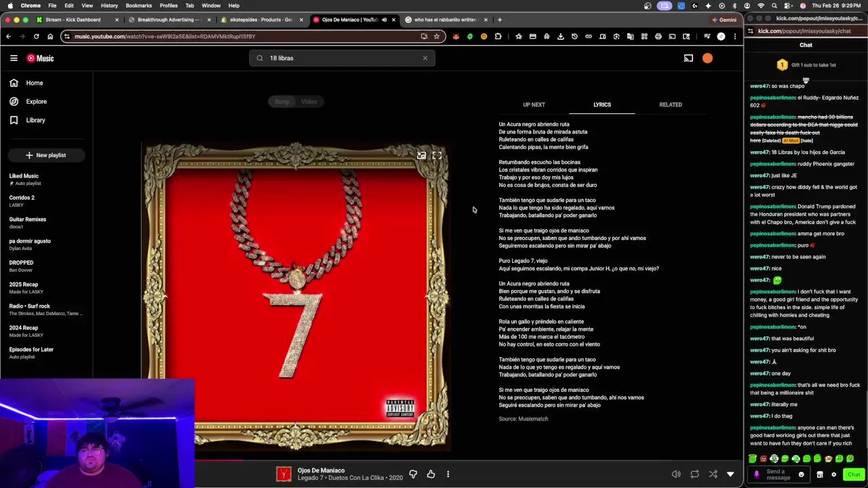
Task: Open the Bookmarks menu in the menu bar
Action: pos(138,5)
